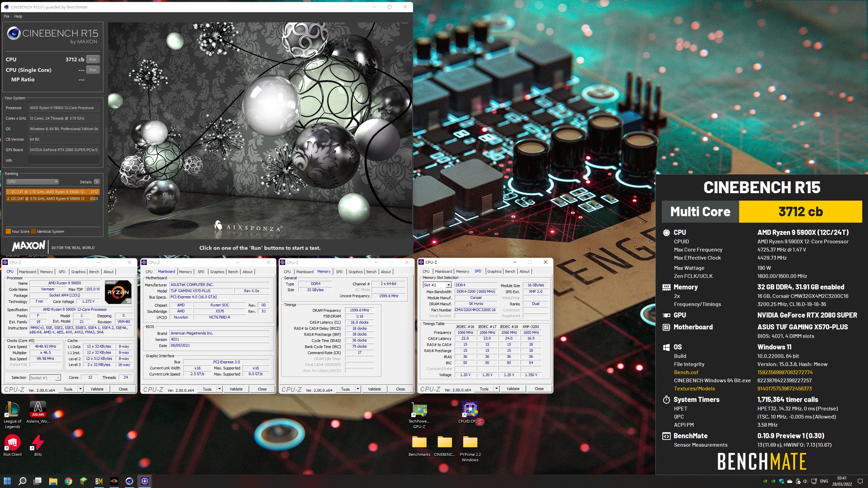Open the Windows Start menu
This screenshot has height=488, width=868.
coord(7,481)
